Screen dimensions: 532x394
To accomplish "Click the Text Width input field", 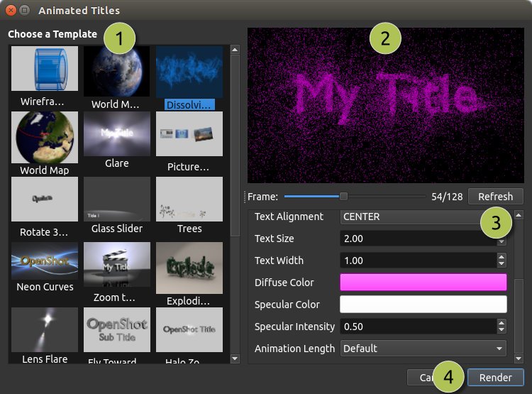I will point(417,261).
